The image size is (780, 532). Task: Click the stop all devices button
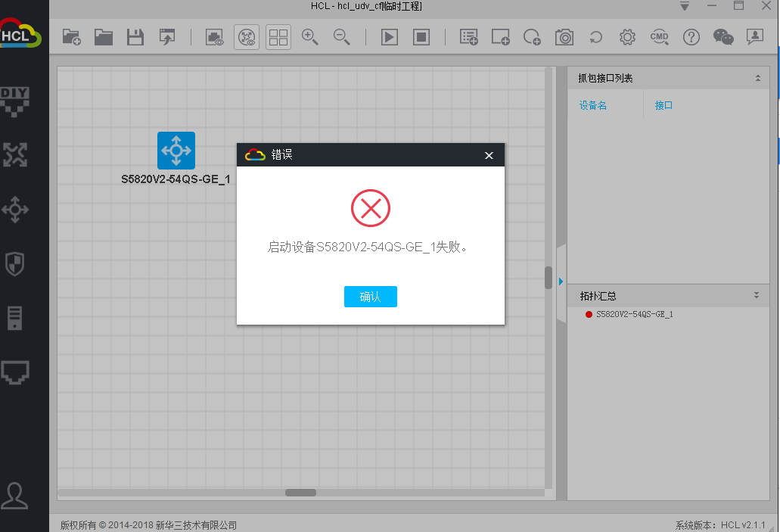point(421,37)
